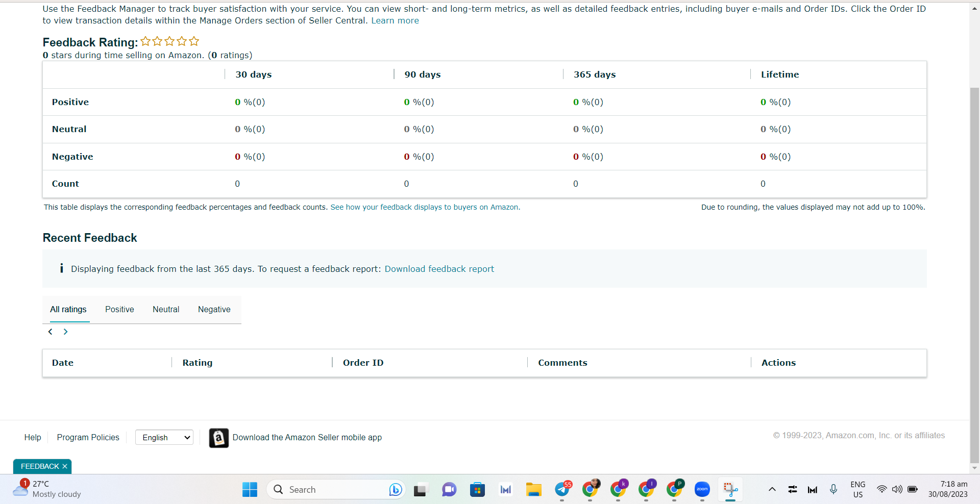The image size is (980, 504).
Task: Click the page vertical scrollbar thumb
Action: coord(974,274)
